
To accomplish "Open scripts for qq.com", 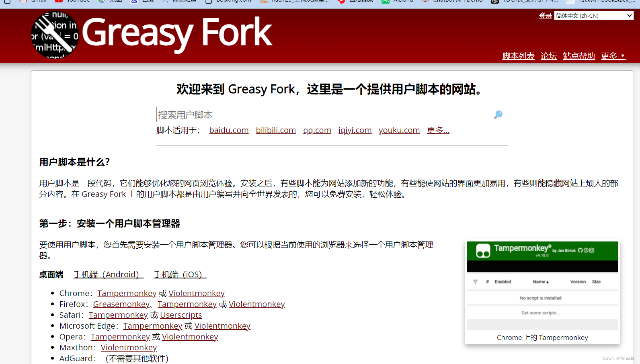I will click(x=317, y=130).
